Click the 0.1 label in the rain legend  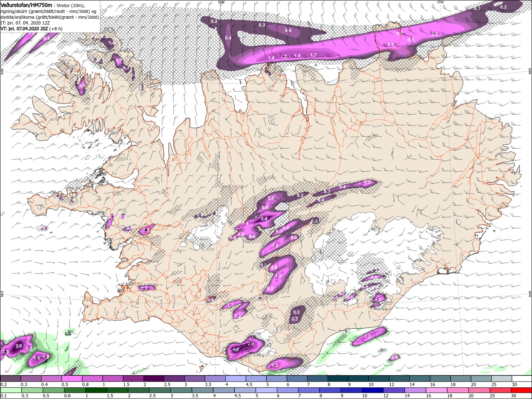[3, 396]
